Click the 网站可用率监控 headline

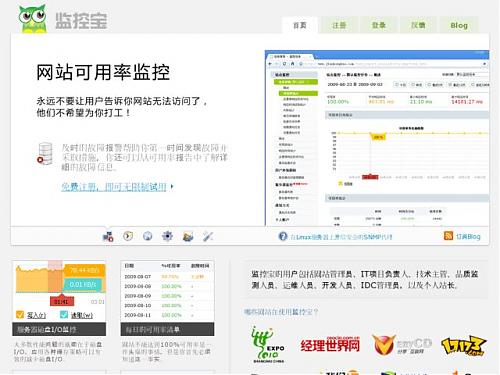coord(103,72)
